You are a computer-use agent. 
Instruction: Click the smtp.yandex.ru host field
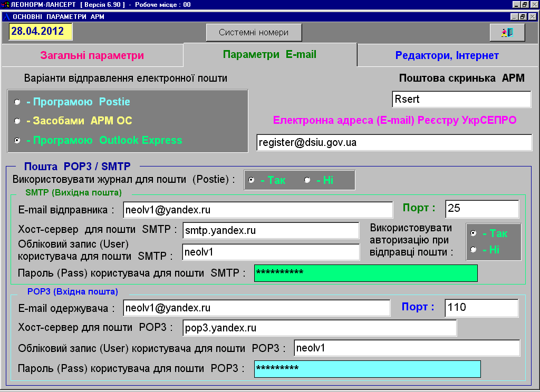click(271, 230)
